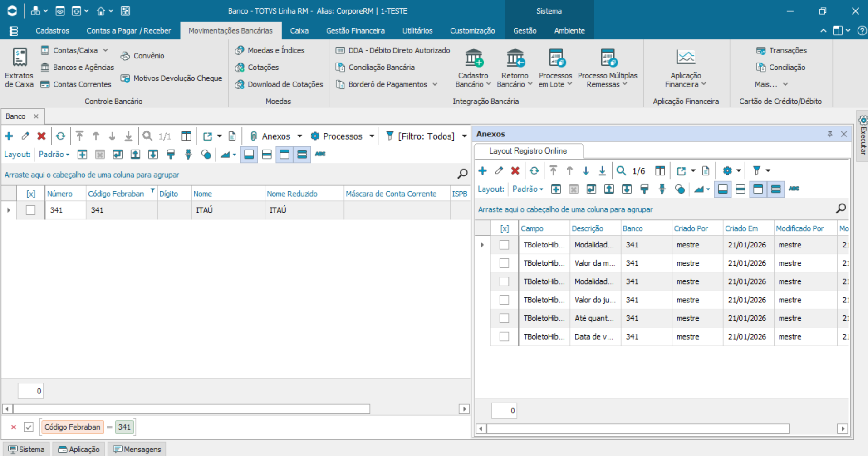This screenshot has height=456, width=868.
Task: Expand the Anexos dropdown arrow
Action: pos(299,136)
